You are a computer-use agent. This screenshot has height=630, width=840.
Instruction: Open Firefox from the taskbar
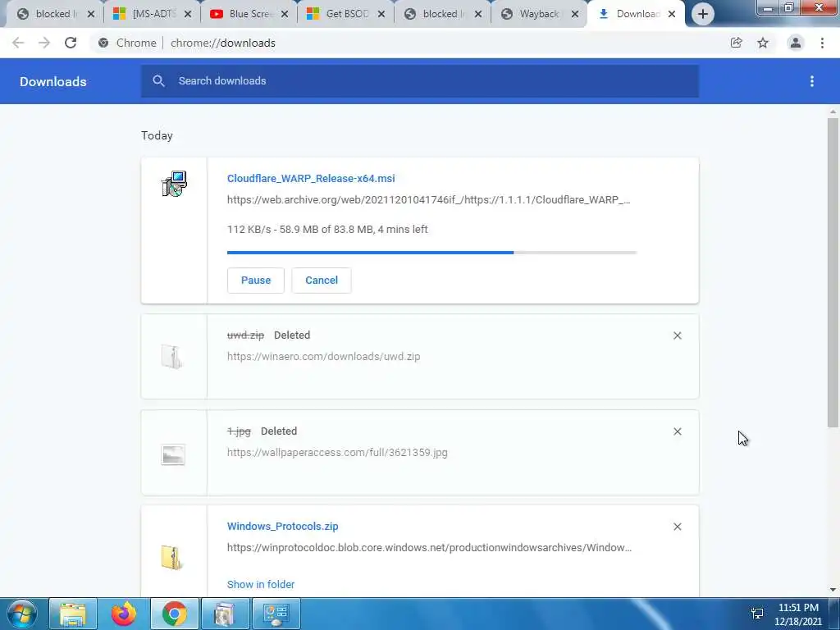(124, 614)
